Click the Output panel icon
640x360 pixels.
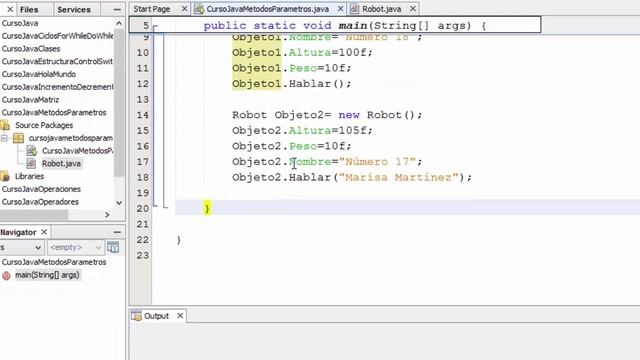tap(136, 316)
